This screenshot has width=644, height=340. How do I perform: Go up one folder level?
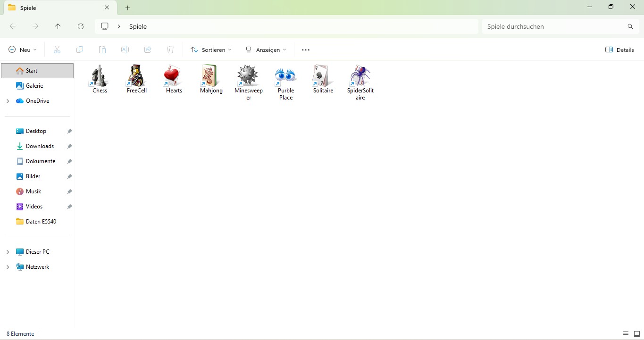click(58, 26)
